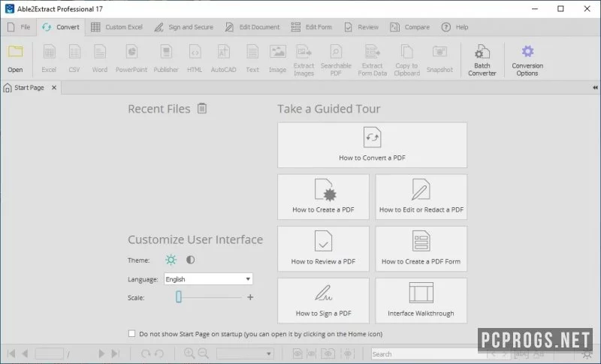Start the Interface Walkthrough tour
Viewport: 601px width, 364px height.
[x=421, y=300]
